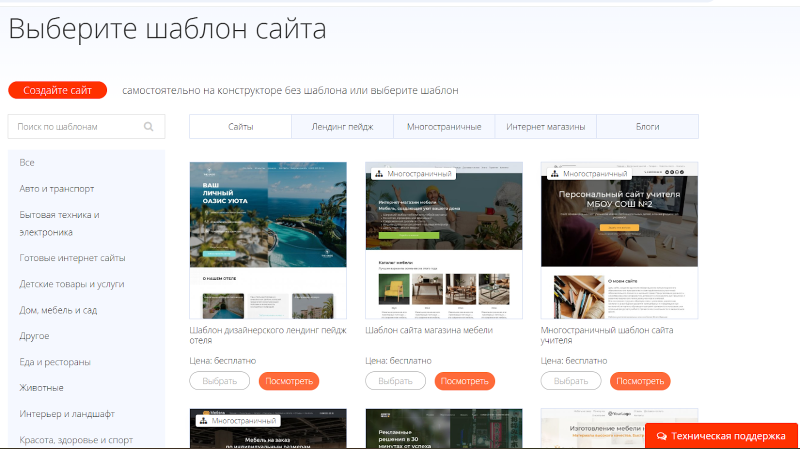The height and width of the screenshot is (449, 800).
Task: Select the Другое category
Action: [34, 336]
